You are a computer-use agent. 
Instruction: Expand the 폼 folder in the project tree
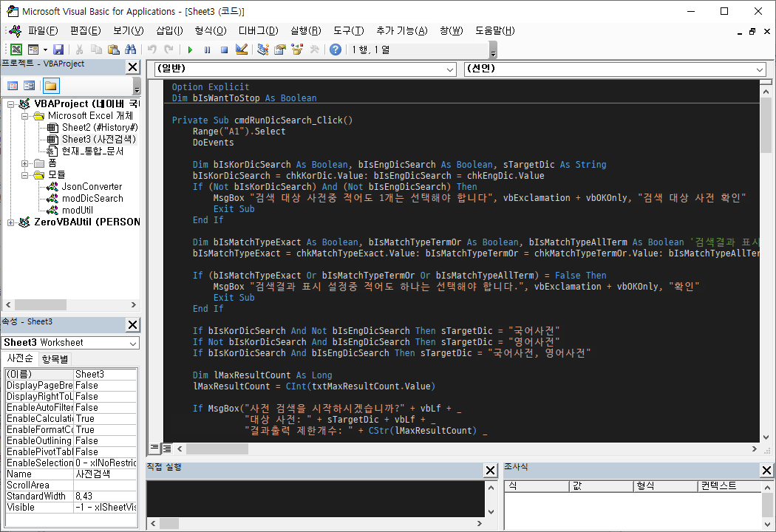tap(25, 163)
